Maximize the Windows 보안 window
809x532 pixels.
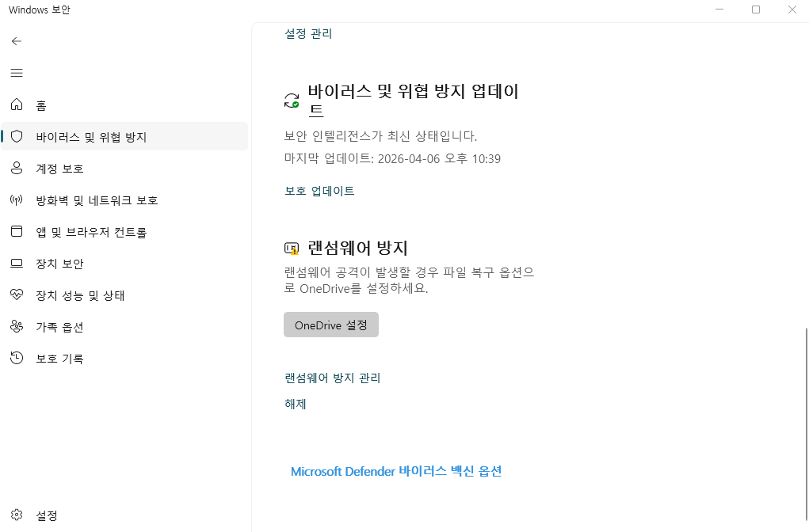(756, 9)
